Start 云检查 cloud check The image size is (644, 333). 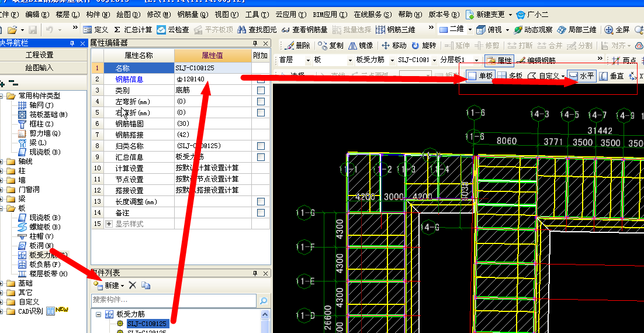173,30
